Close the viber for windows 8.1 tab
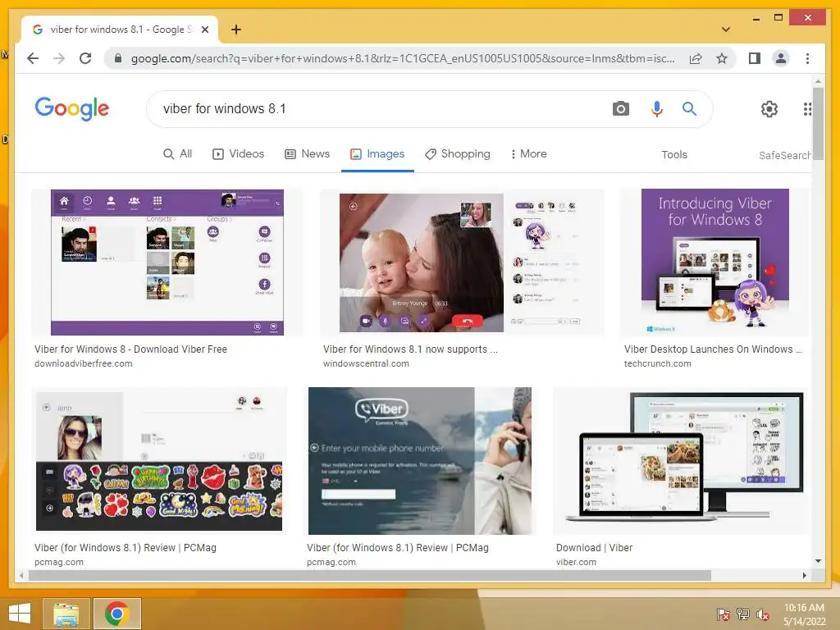The image size is (840, 630). click(x=204, y=30)
